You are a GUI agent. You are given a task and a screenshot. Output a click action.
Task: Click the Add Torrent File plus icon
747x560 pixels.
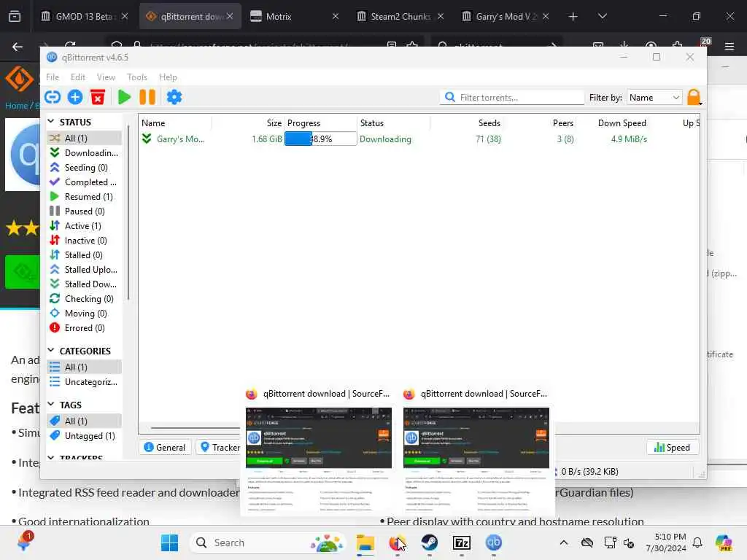pyautogui.click(x=75, y=97)
